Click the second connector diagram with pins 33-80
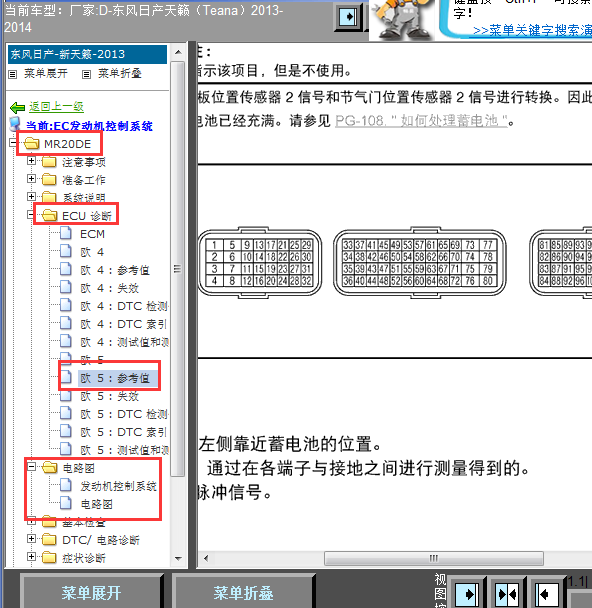The image size is (592, 608). click(x=420, y=263)
